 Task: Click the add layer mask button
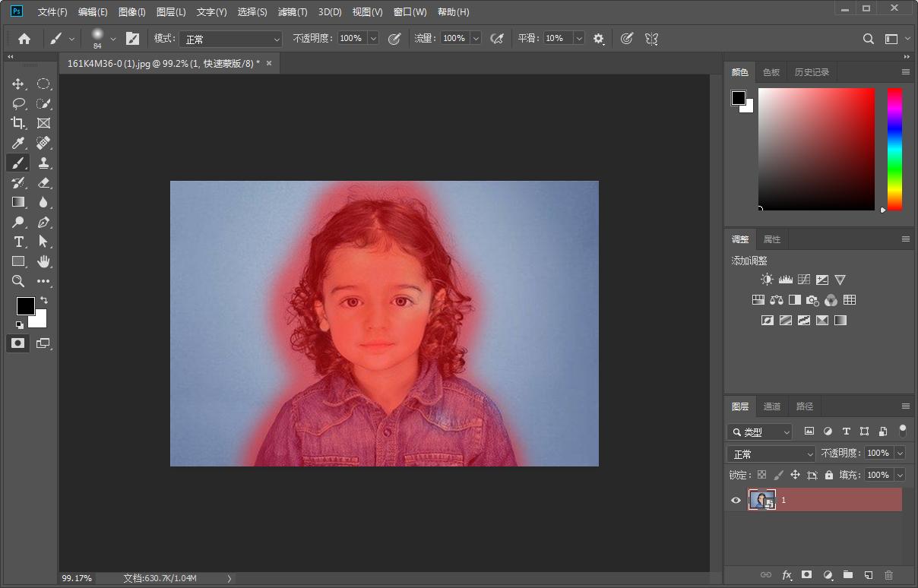(807, 575)
